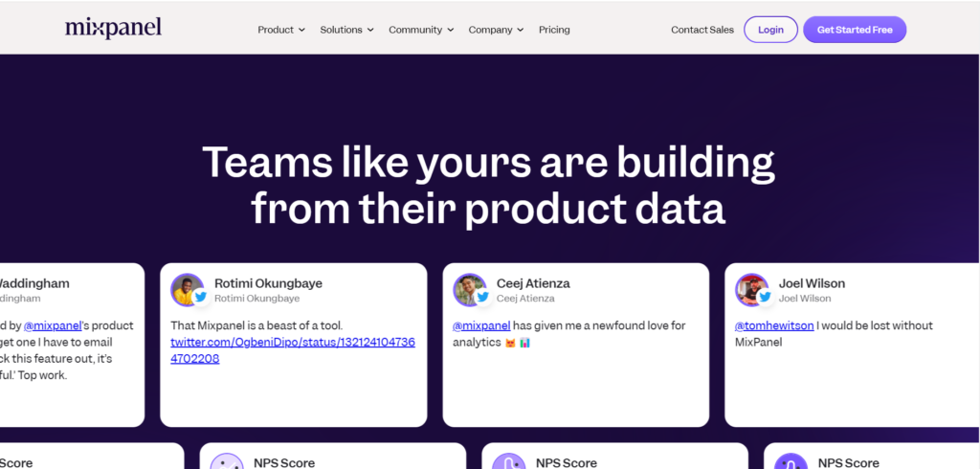Click Rotimi Okungbaye's profile avatar
This screenshot has height=469, width=980.
point(187,289)
